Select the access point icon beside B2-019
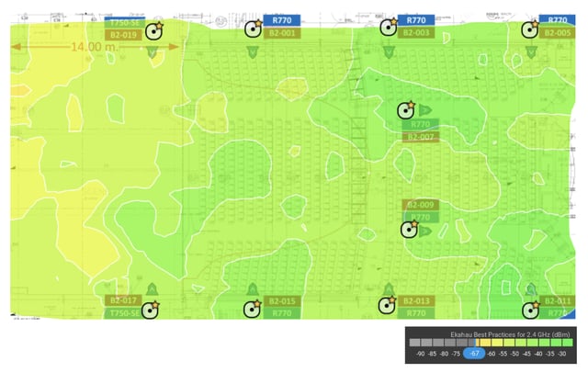The width and height of the screenshot is (588, 373). click(153, 31)
